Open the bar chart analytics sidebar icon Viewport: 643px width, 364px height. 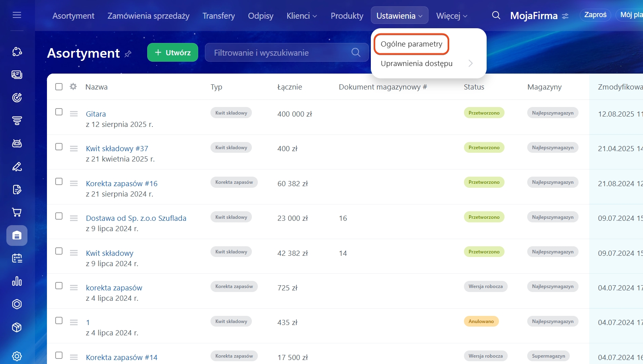(x=17, y=281)
